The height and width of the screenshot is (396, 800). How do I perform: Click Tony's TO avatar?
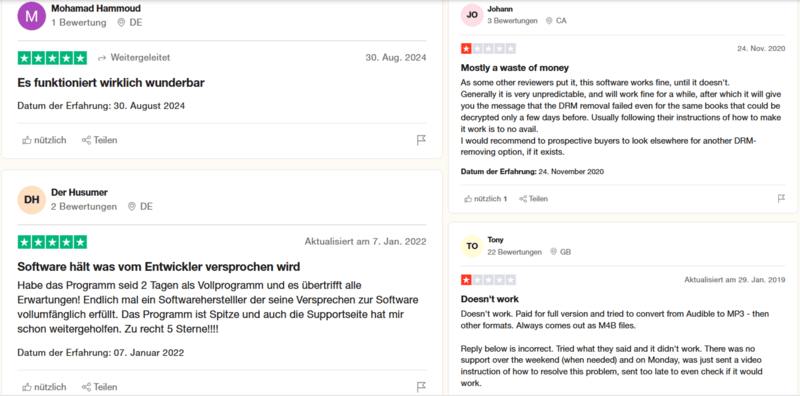coord(472,246)
